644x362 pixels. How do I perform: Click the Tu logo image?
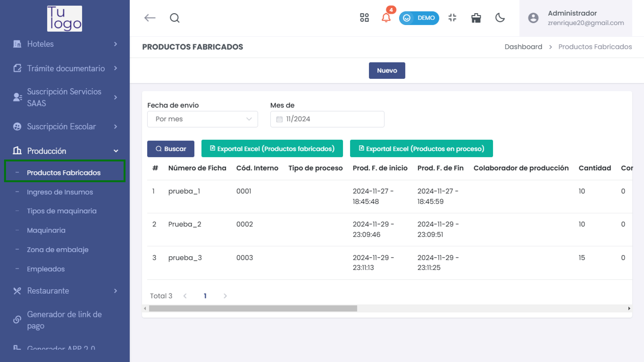point(64,19)
